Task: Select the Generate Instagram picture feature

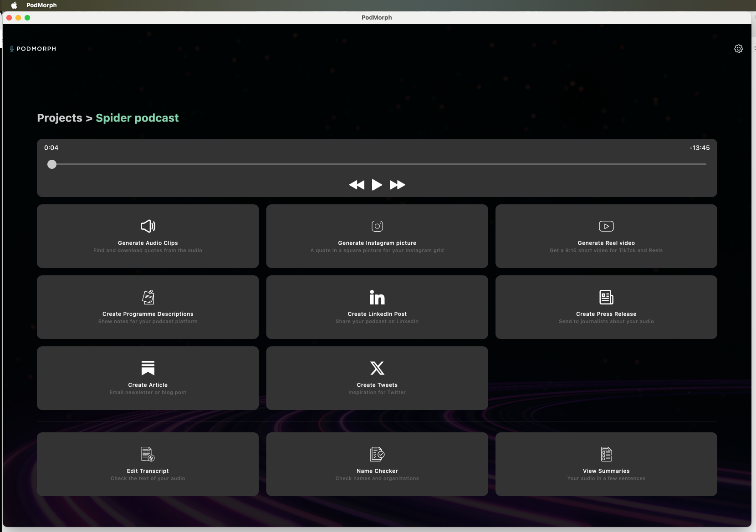Action: (377, 236)
